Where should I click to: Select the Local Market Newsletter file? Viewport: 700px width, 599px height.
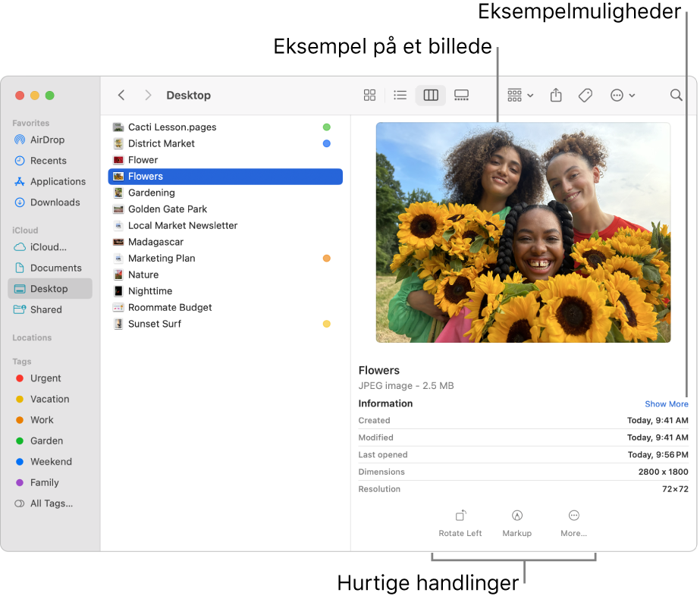pos(225,225)
